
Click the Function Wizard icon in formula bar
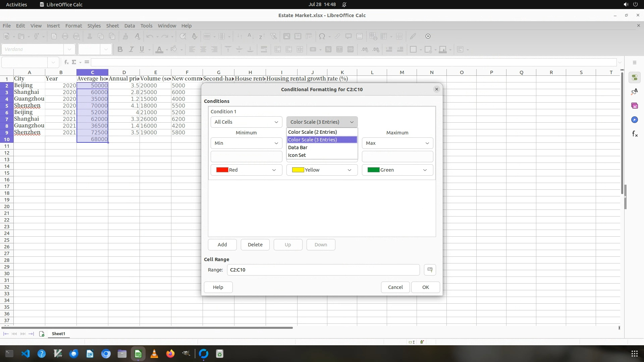pos(66,62)
